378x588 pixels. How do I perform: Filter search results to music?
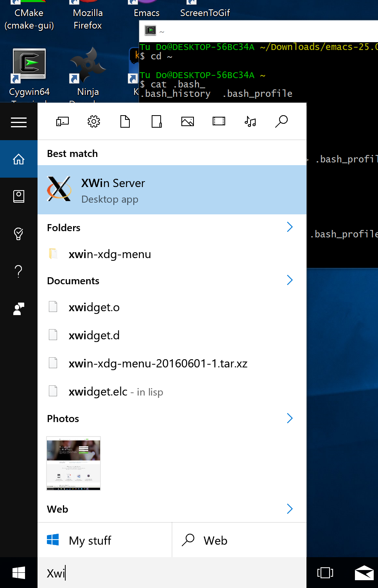[x=250, y=121]
